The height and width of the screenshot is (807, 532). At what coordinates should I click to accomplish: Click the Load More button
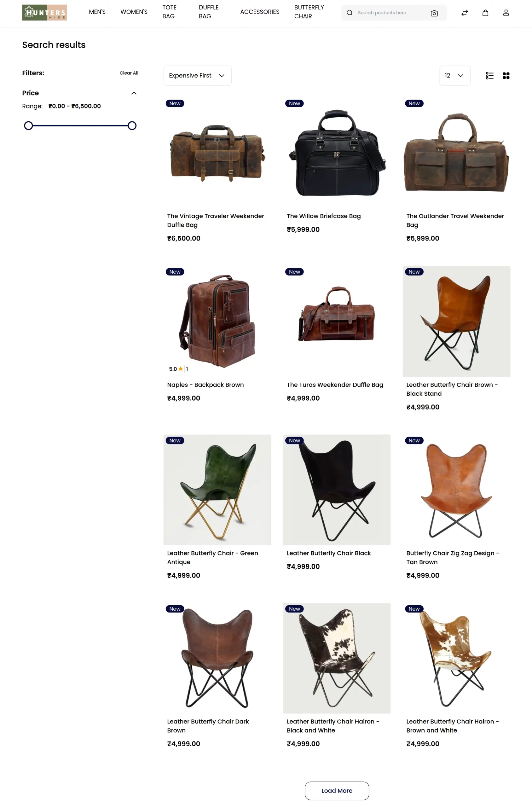337,791
